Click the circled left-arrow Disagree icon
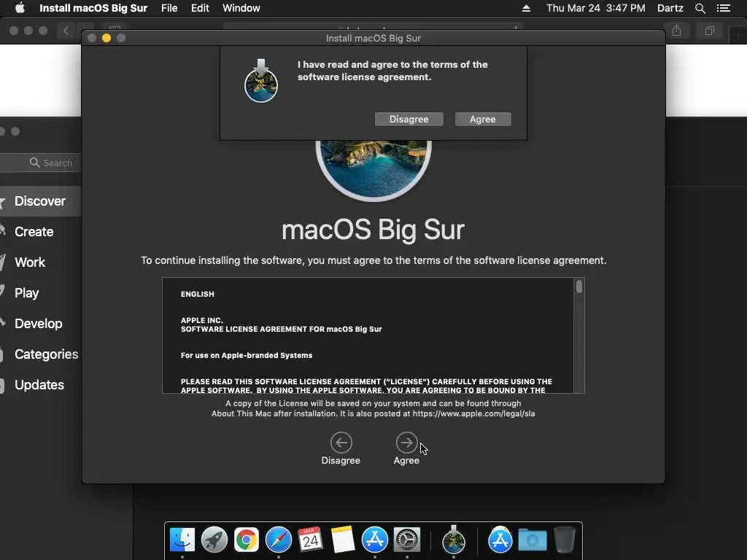This screenshot has height=560, width=747. click(341, 443)
